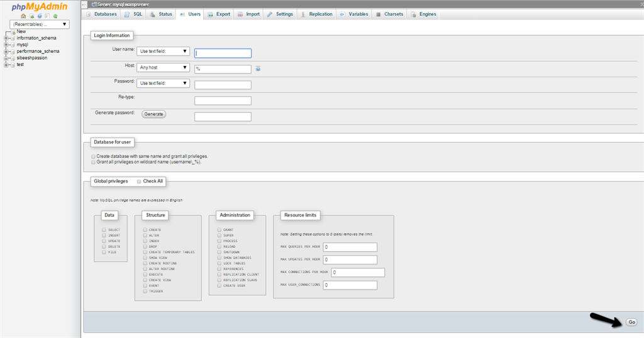Click the database icon beside information_schema

pyautogui.click(x=13, y=38)
